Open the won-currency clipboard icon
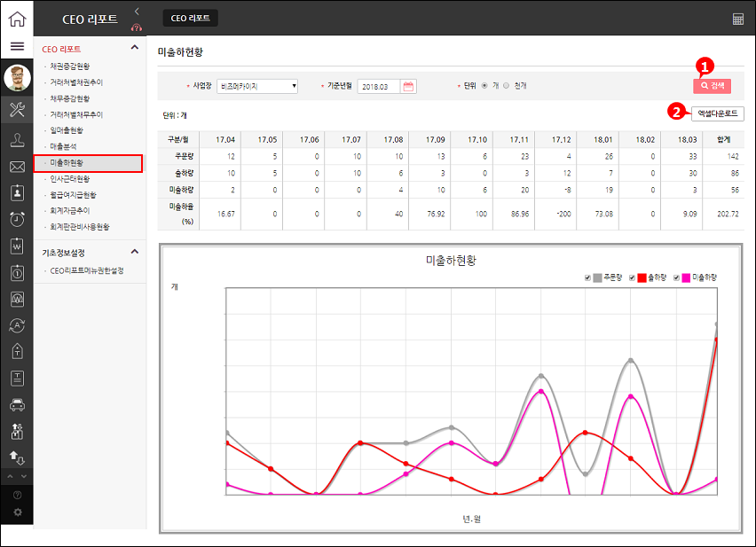756x547 pixels. (18, 246)
